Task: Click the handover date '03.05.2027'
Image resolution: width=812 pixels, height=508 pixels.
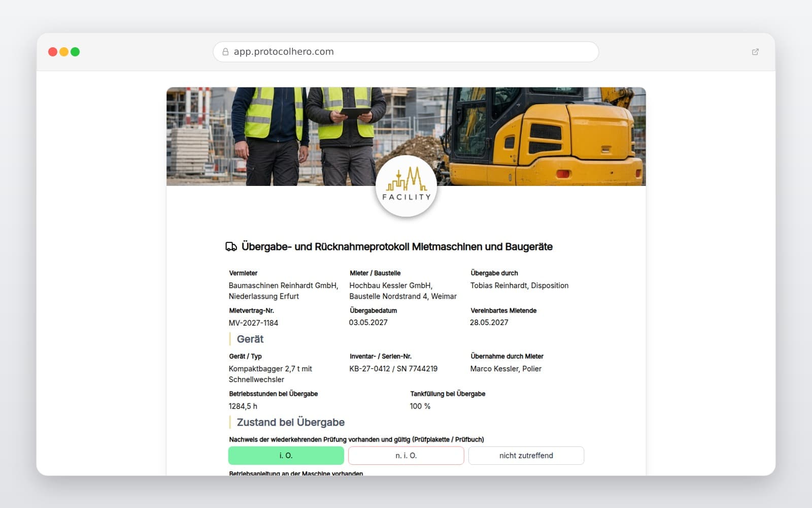Action: point(368,323)
